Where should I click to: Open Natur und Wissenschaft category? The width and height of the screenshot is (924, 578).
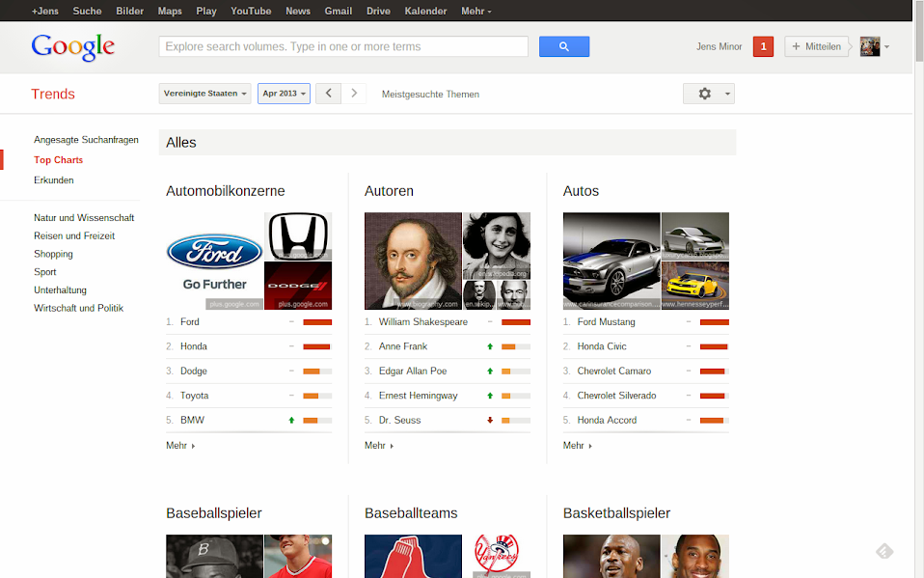pyautogui.click(x=84, y=218)
